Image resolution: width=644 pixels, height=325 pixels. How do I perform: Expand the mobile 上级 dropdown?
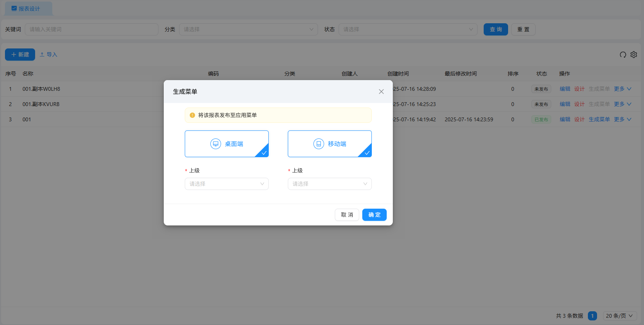tap(329, 184)
